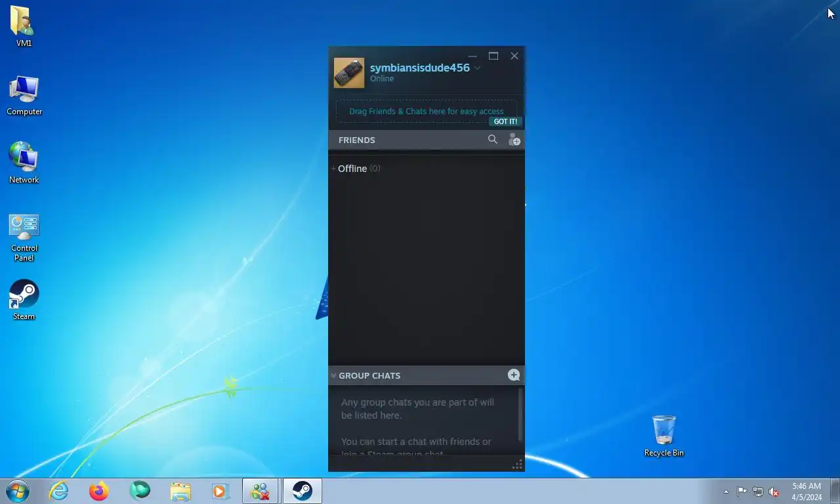Open the clock showing 5:46 AM

click(807, 492)
